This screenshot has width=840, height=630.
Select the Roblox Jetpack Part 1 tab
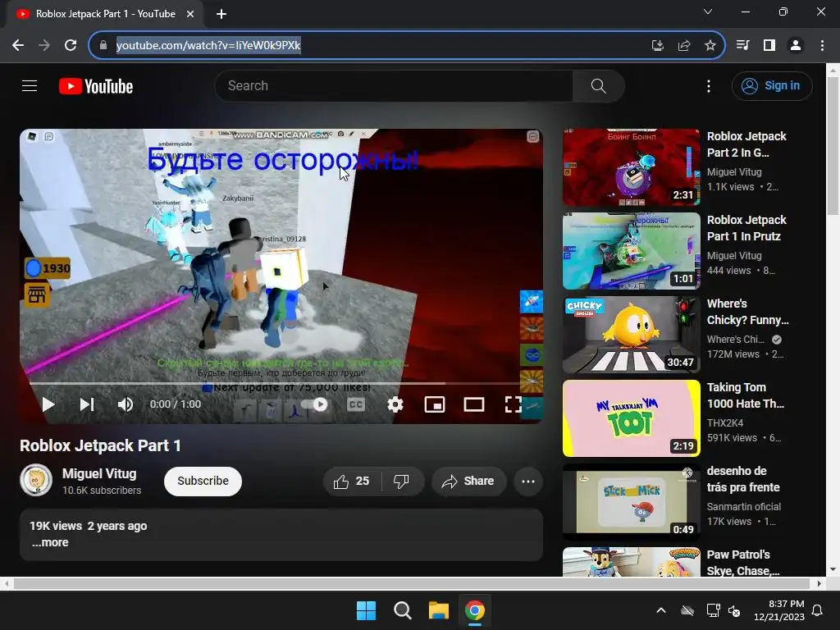pos(105,14)
